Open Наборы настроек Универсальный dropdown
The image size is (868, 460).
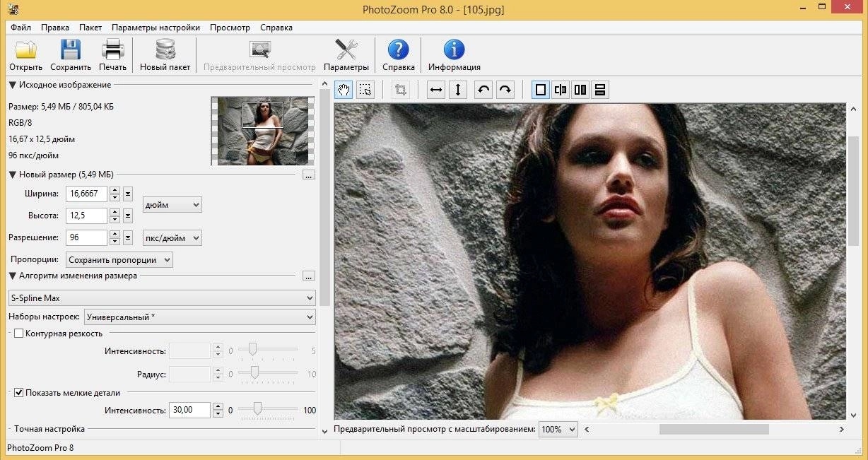click(x=199, y=317)
